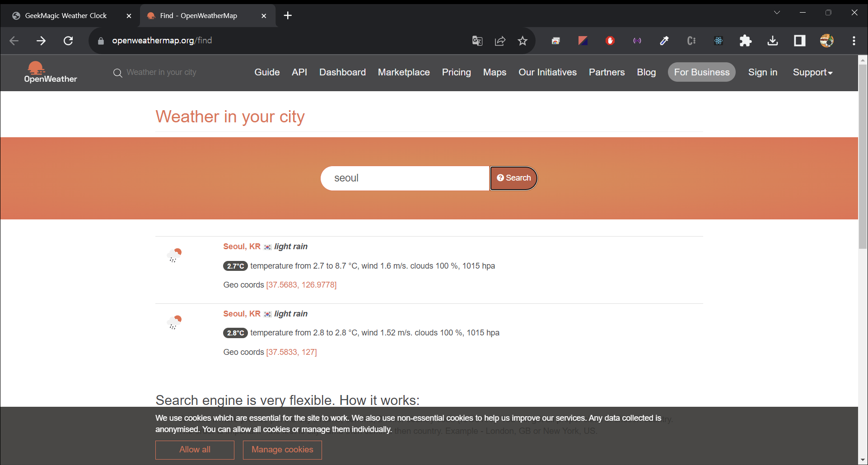The width and height of the screenshot is (868, 465).
Task: Open the Chrome three-dot menu
Action: [x=854, y=41]
